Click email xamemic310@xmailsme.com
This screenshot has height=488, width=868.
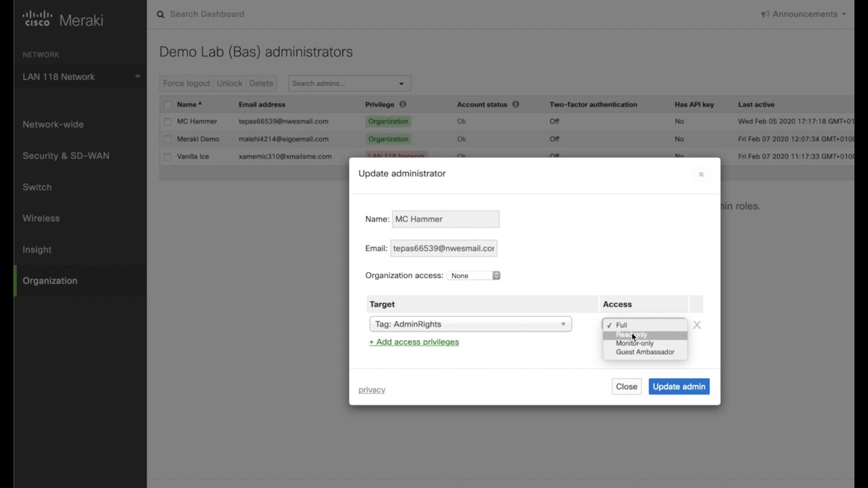[285, 157]
